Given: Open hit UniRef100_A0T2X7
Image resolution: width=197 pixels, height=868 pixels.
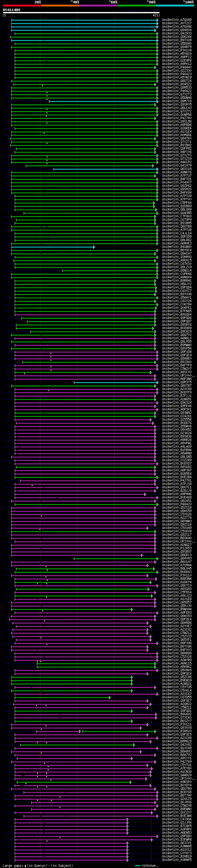Looking at the screenshot, I should 177,23.
